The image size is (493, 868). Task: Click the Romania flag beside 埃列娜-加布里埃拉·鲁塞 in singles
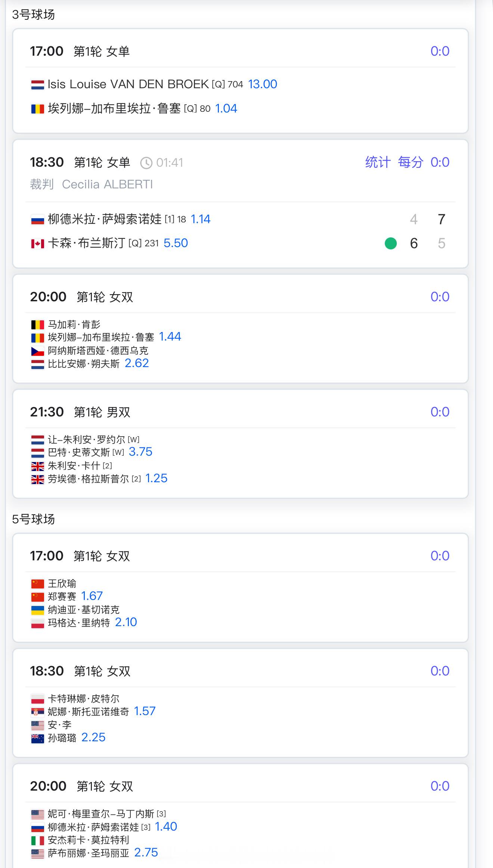37,109
